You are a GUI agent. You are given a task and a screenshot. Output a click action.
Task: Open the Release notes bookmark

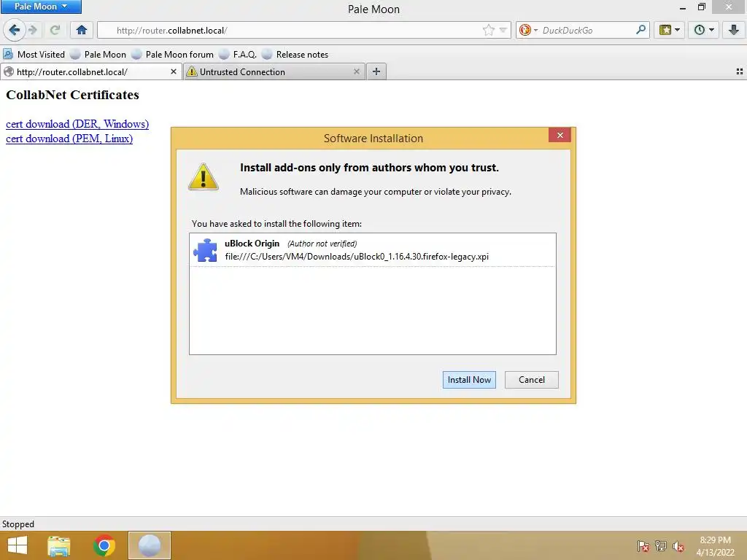click(x=295, y=54)
